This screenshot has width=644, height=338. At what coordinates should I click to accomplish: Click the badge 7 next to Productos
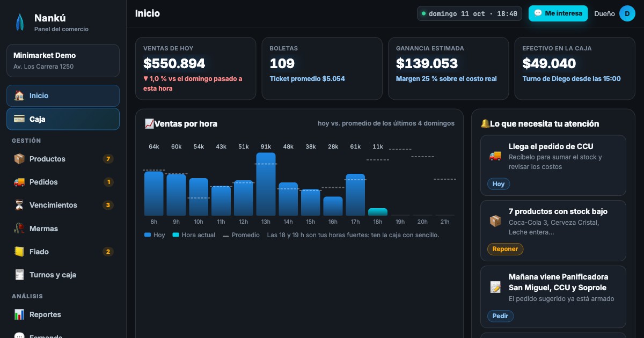pyautogui.click(x=108, y=159)
